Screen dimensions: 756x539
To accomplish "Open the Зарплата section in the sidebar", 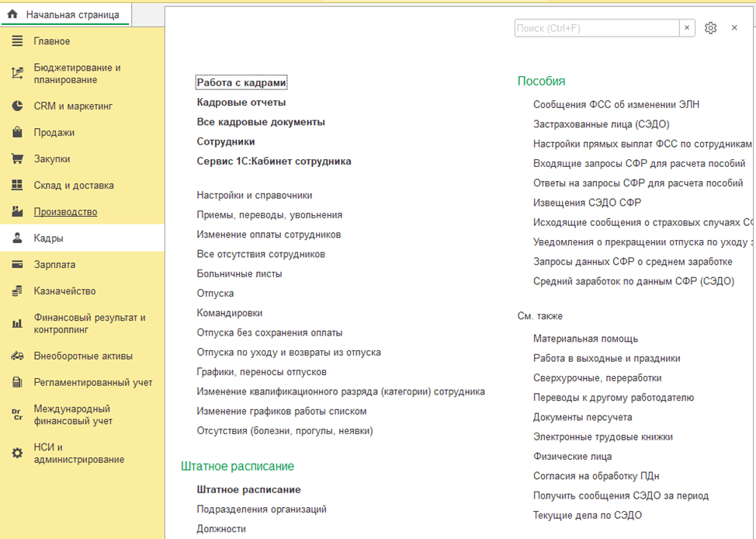I will (x=54, y=265).
